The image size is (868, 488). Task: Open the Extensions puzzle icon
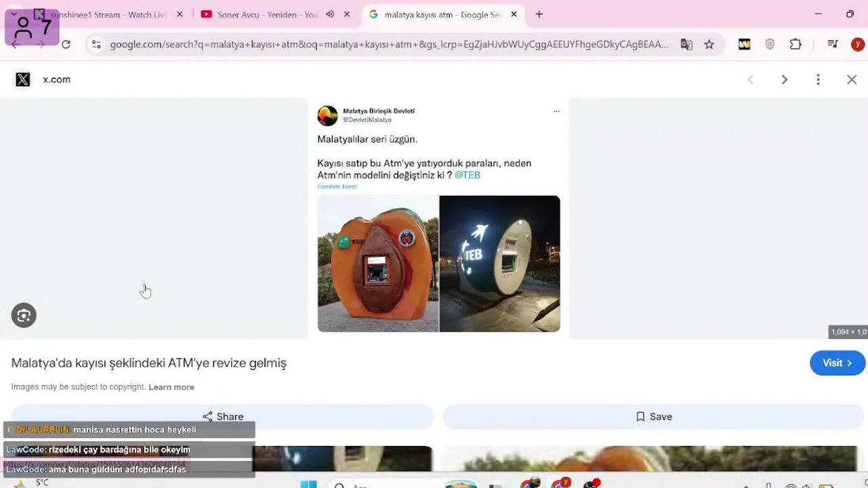[795, 45]
